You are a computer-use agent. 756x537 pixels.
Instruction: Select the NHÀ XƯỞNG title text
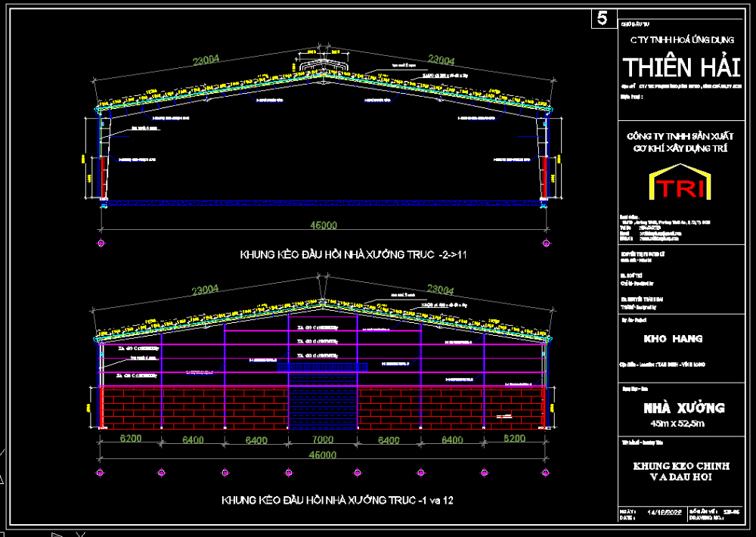pyautogui.click(x=683, y=408)
